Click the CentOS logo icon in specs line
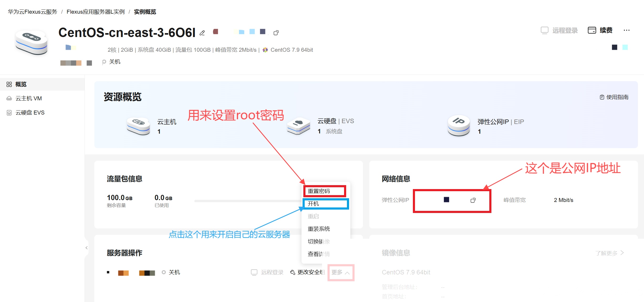This screenshot has width=644, height=302. point(265,50)
